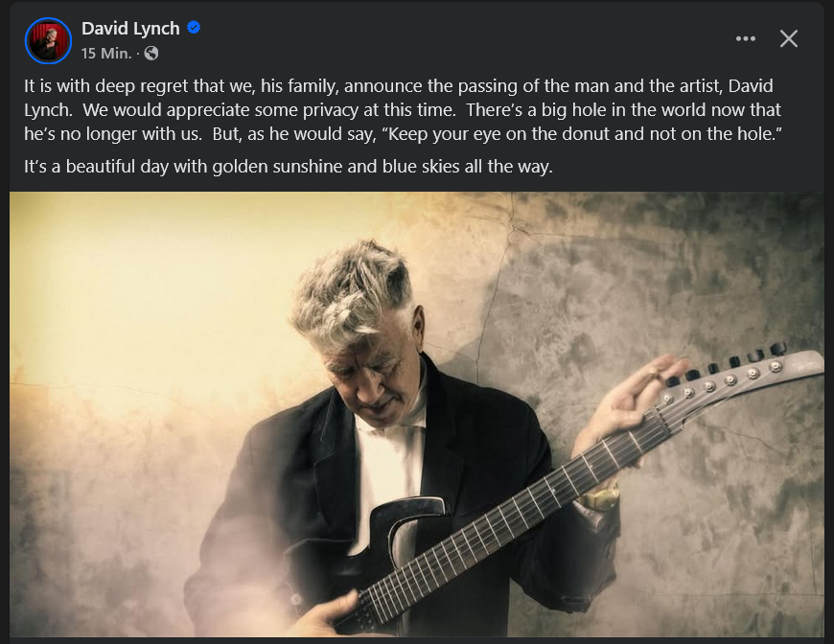Click the blue verified checkmark badge
834x644 pixels.
[194, 28]
